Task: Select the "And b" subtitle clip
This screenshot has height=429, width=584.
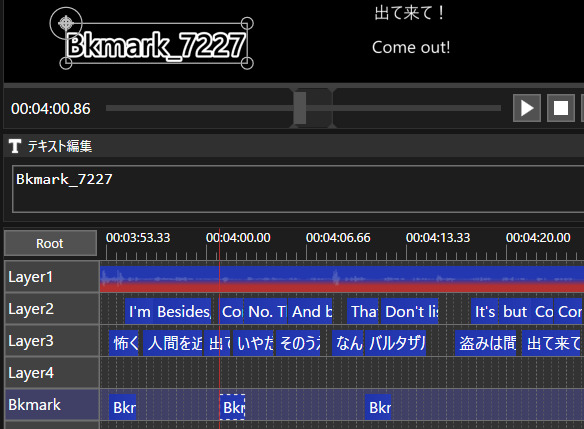Action: 311,311
